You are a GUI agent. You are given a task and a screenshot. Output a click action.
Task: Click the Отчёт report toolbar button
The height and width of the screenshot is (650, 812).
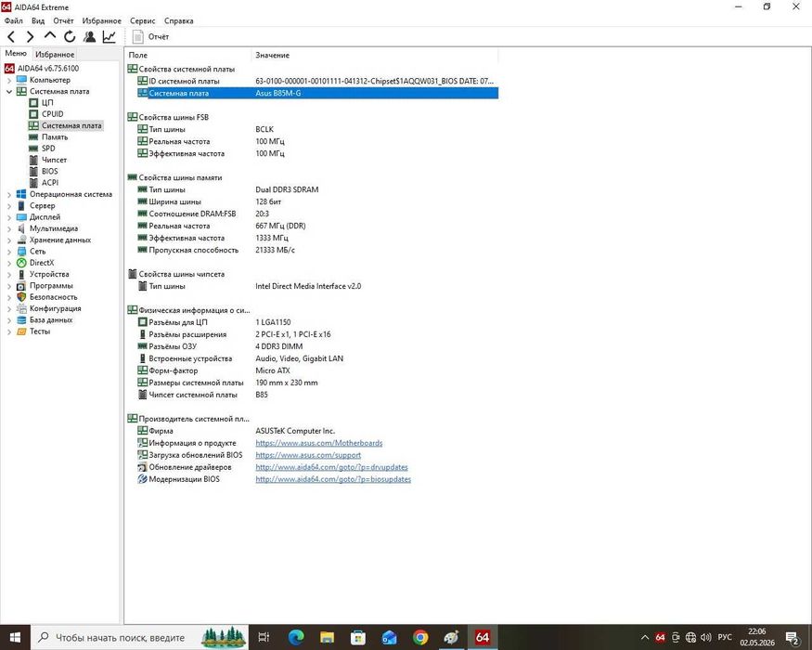[150, 37]
